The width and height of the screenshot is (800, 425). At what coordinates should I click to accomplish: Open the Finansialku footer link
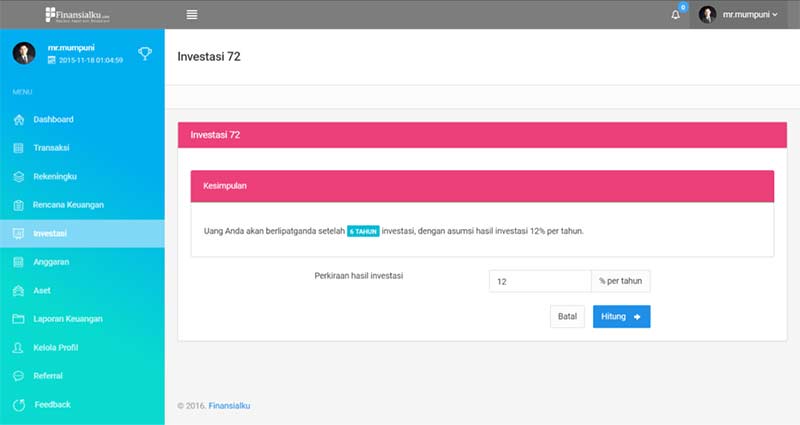[x=229, y=406]
